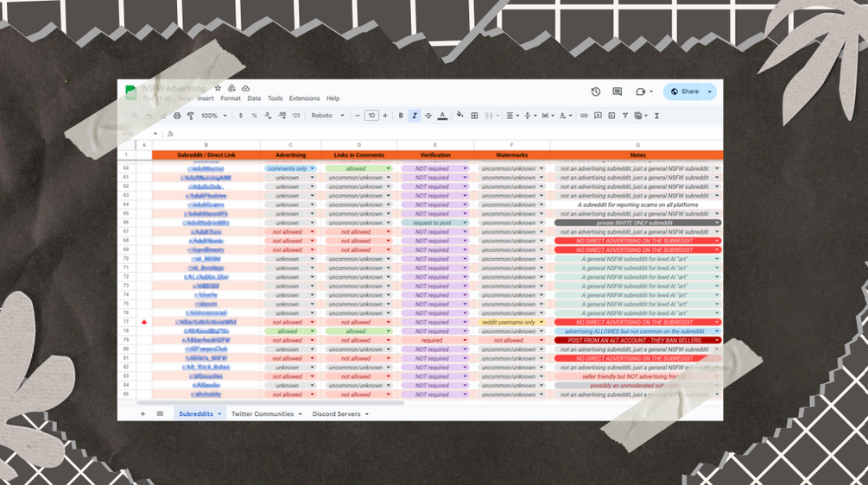Viewport: 868px width, 485px height.
Task: Select column G header
Action: (x=637, y=145)
